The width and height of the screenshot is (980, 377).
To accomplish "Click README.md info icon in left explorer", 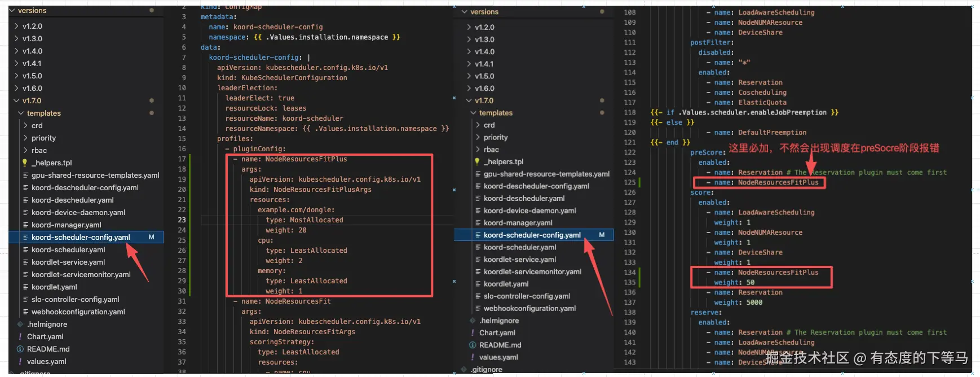I will point(20,349).
